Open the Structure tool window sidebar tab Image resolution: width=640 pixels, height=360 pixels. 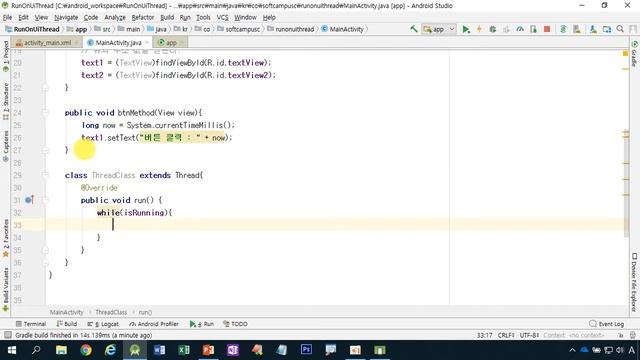(6, 102)
